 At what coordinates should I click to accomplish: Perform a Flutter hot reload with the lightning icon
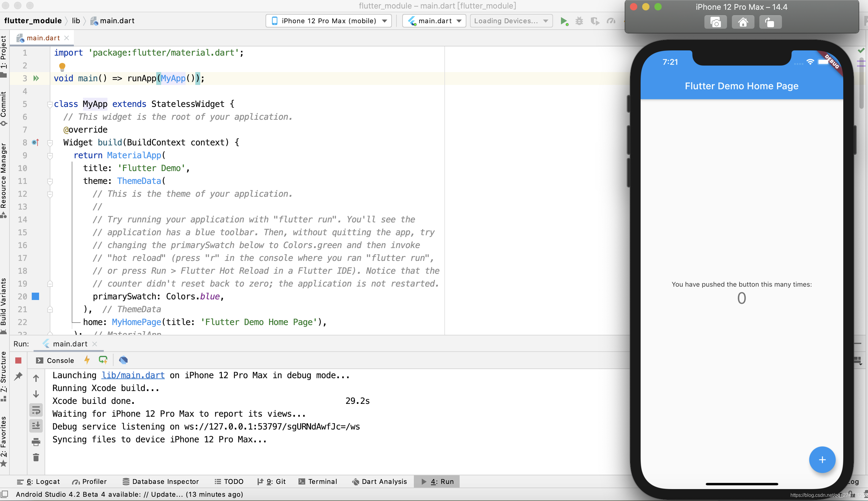pos(87,360)
